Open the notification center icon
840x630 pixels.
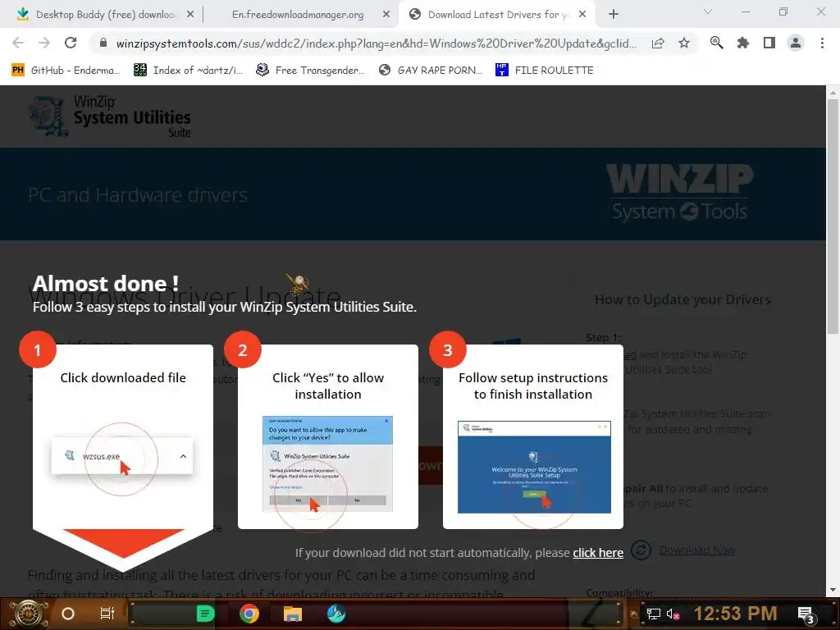pyautogui.click(x=806, y=614)
